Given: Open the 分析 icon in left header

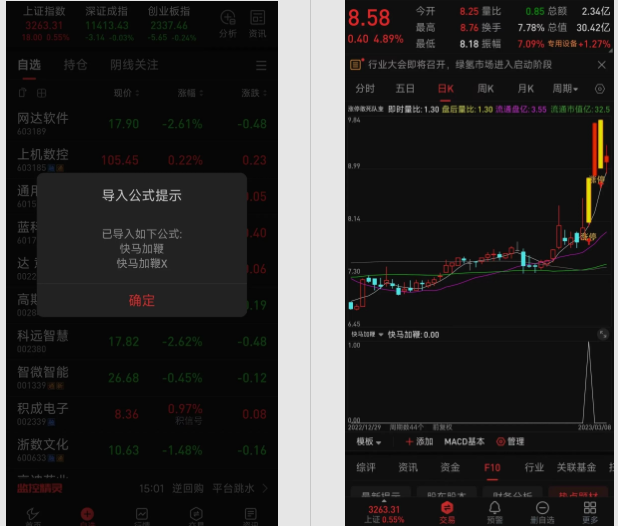Looking at the screenshot, I should tap(228, 24).
